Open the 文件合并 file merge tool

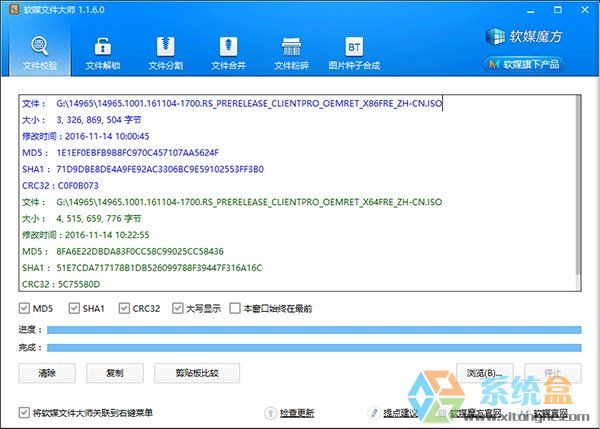coord(228,54)
